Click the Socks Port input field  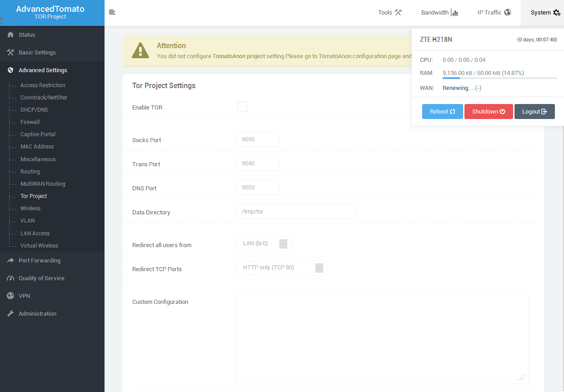[x=258, y=139]
